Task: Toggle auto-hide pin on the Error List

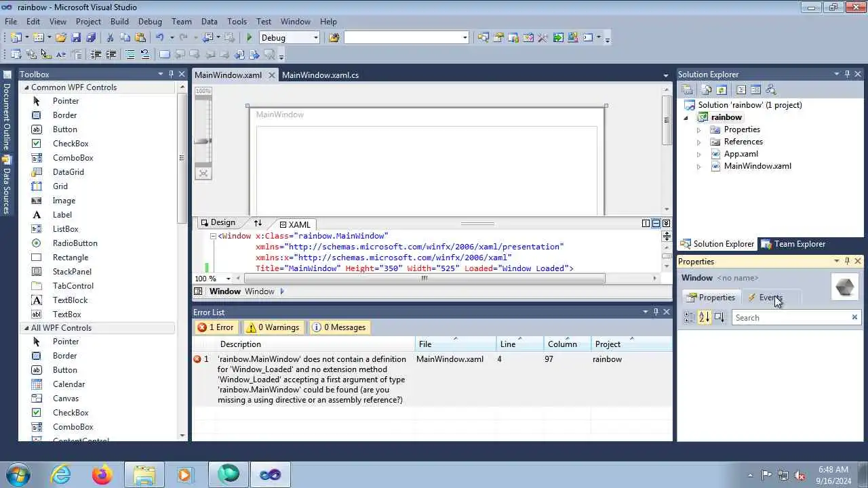Action: coord(656,312)
